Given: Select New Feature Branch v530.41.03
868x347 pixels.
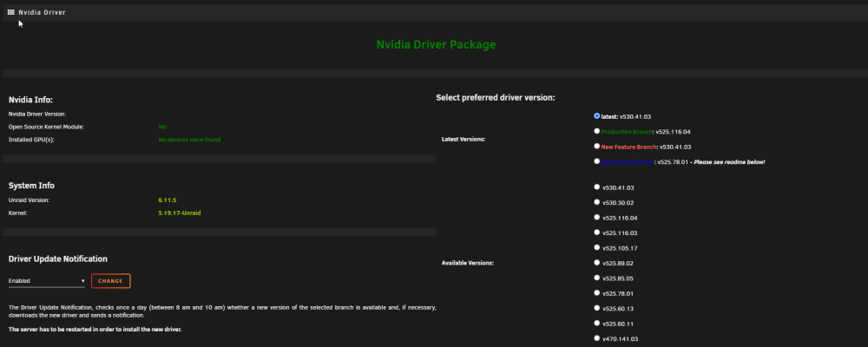Looking at the screenshot, I should coord(597,146).
